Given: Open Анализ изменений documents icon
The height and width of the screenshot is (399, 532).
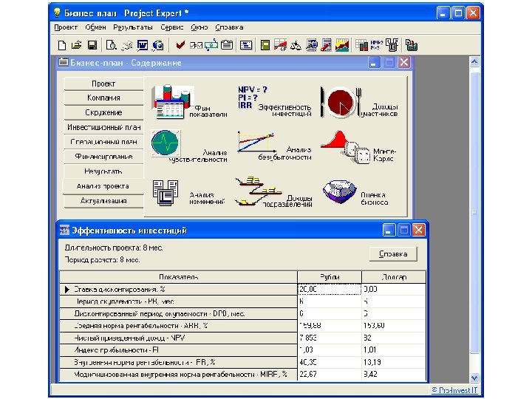Looking at the screenshot, I should 166,193.
